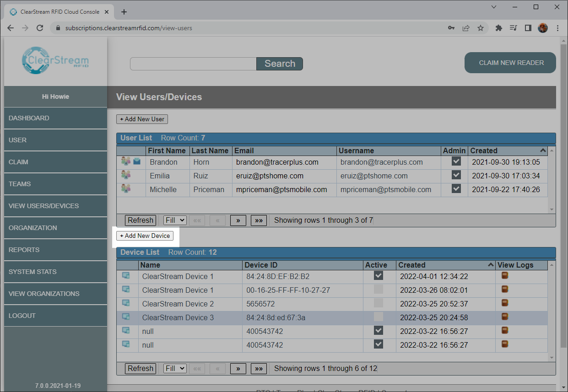
Task: Reload the current page
Action: click(x=40, y=28)
